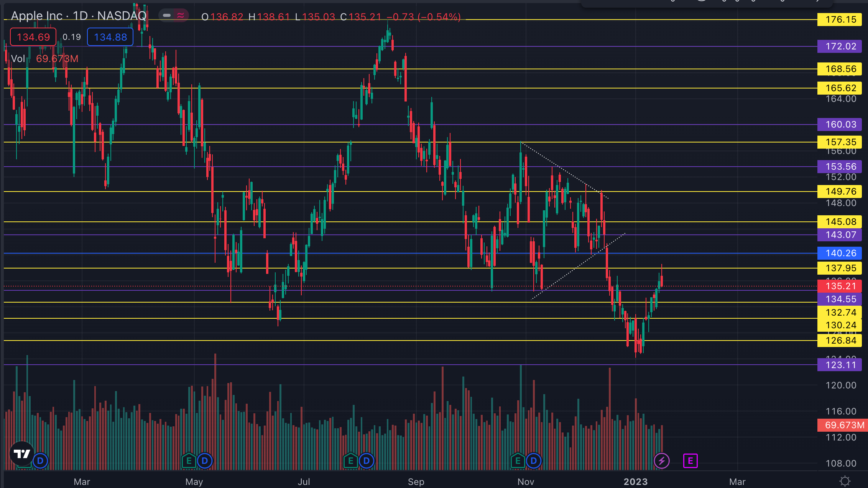Screen dimensions: 868x488
Task: Click the closing price C135.21 in header
Action: (361, 17)
